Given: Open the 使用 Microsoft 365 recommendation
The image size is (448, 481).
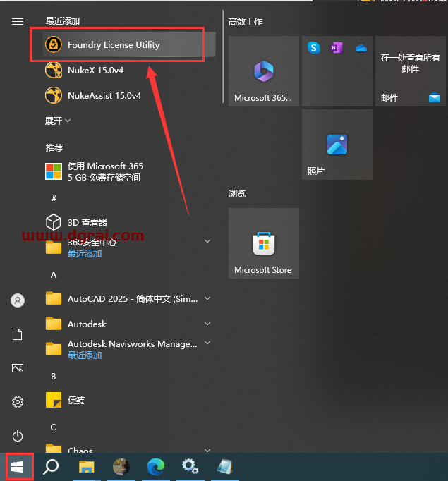Looking at the screenshot, I should point(129,172).
